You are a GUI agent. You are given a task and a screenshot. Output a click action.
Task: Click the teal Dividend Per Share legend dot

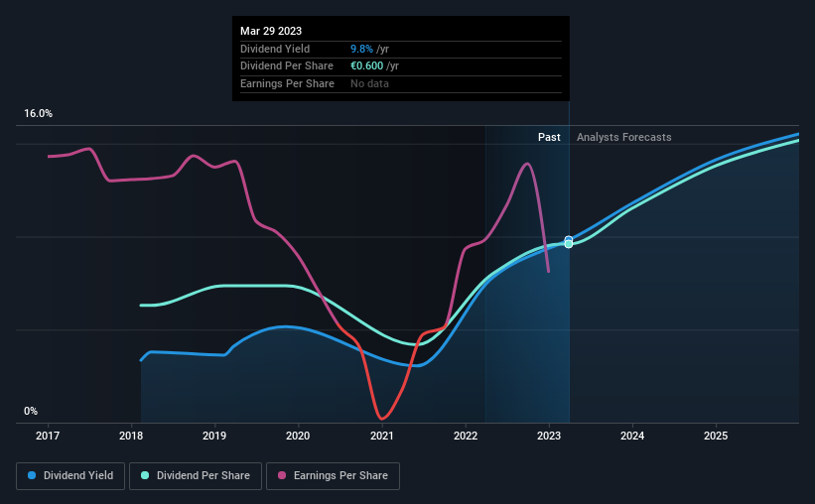(145, 475)
